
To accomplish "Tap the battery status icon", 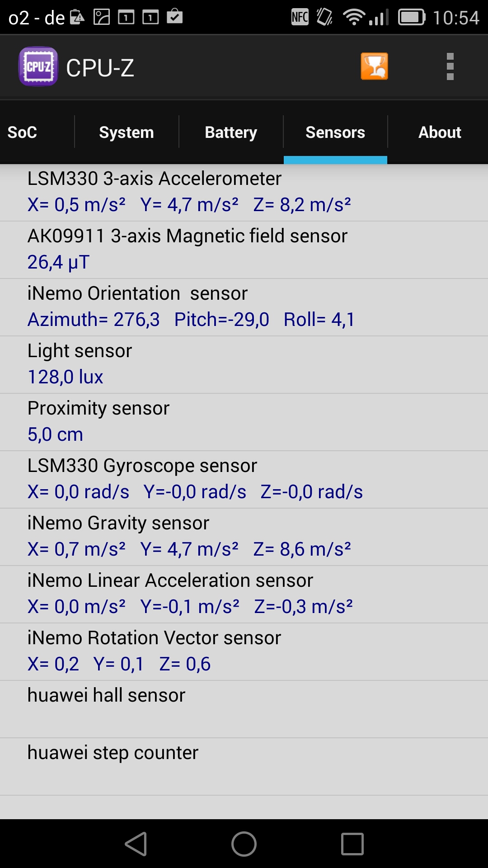I will 411,17.
